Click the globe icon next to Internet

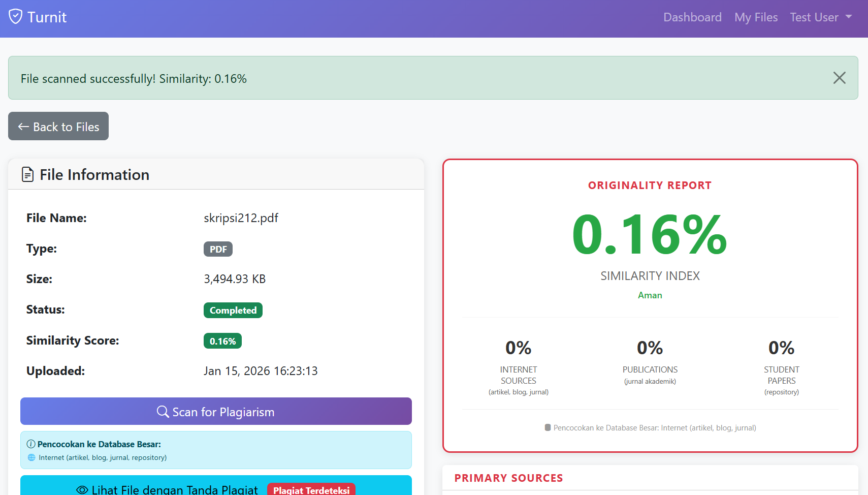pos(31,457)
